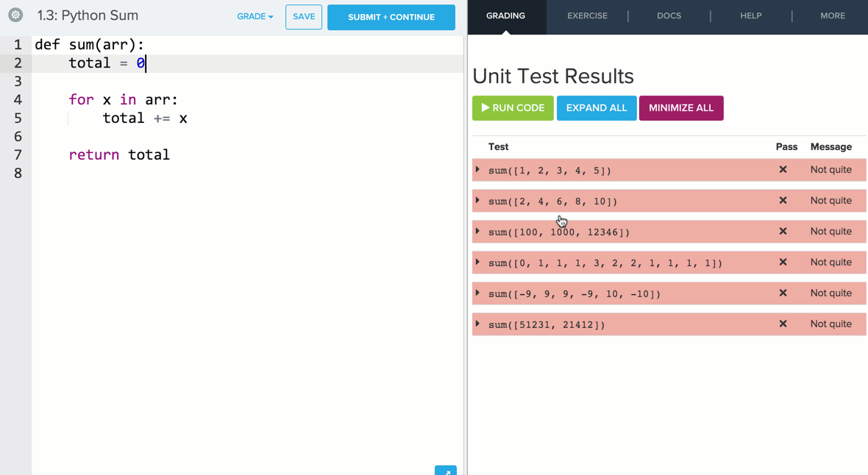Switch to the EXERCISE tab
The image size is (868, 475).
[587, 16]
